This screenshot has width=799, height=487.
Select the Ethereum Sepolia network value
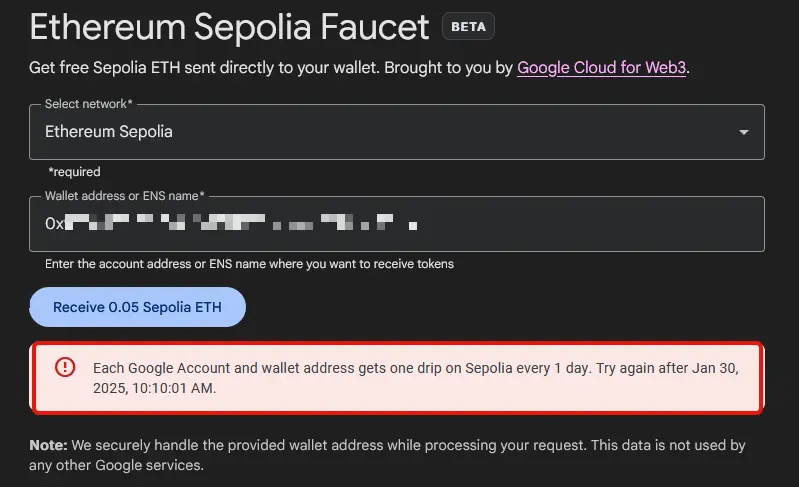[109, 132]
